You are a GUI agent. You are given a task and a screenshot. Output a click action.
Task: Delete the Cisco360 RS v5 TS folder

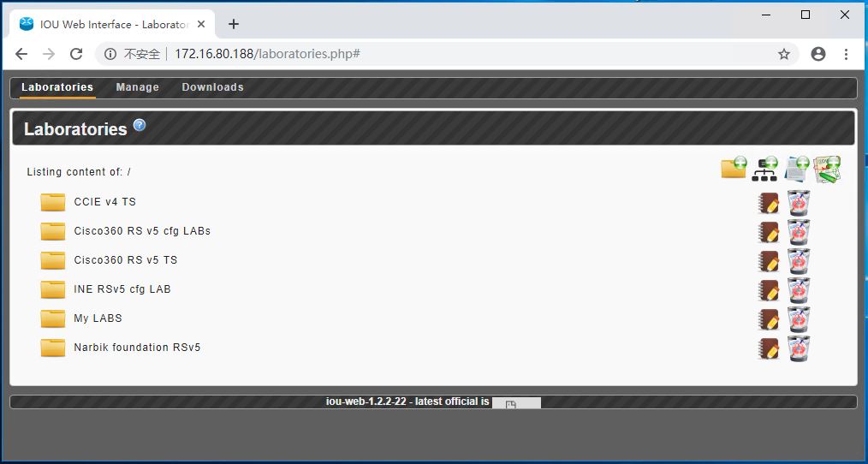click(x=799, y=261)
